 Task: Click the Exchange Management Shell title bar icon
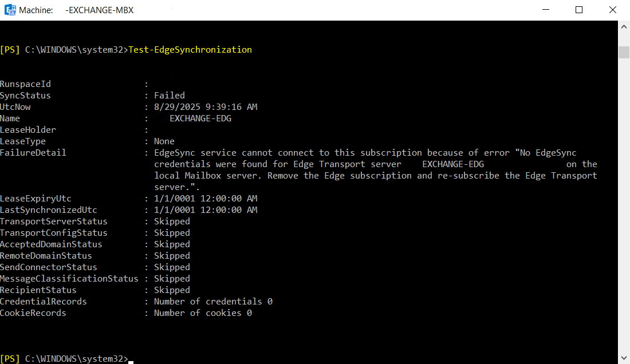click(10, 10)
